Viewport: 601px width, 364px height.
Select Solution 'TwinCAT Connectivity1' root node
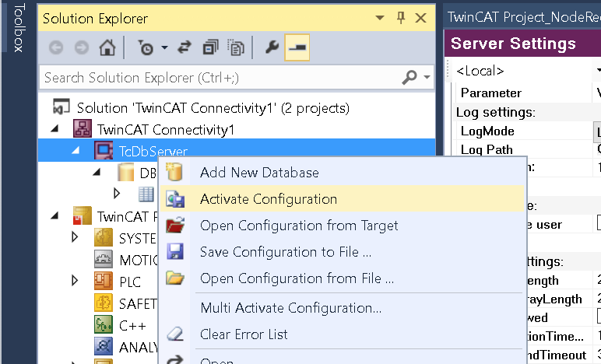coord(213,108)
